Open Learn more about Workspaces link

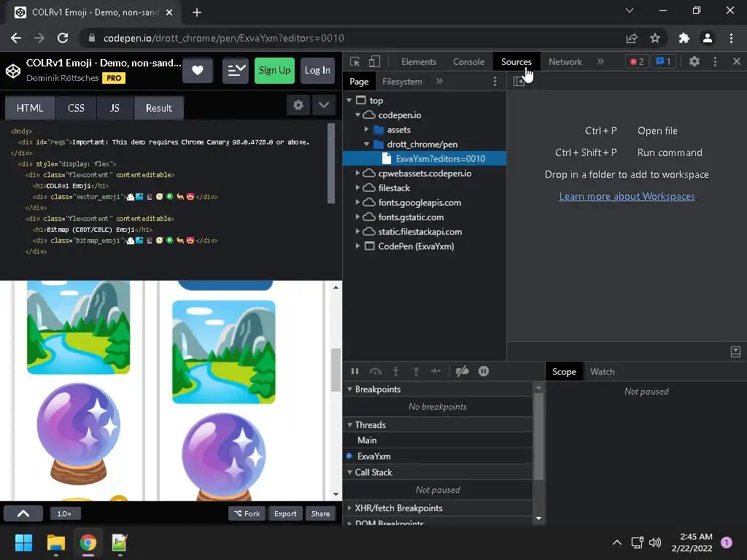627,196
